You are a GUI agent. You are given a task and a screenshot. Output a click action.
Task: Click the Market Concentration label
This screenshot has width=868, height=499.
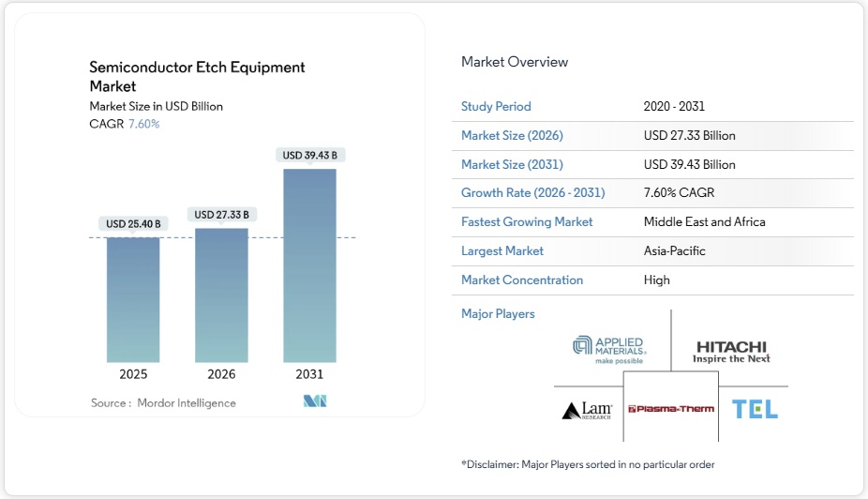[x=522, y=280]
